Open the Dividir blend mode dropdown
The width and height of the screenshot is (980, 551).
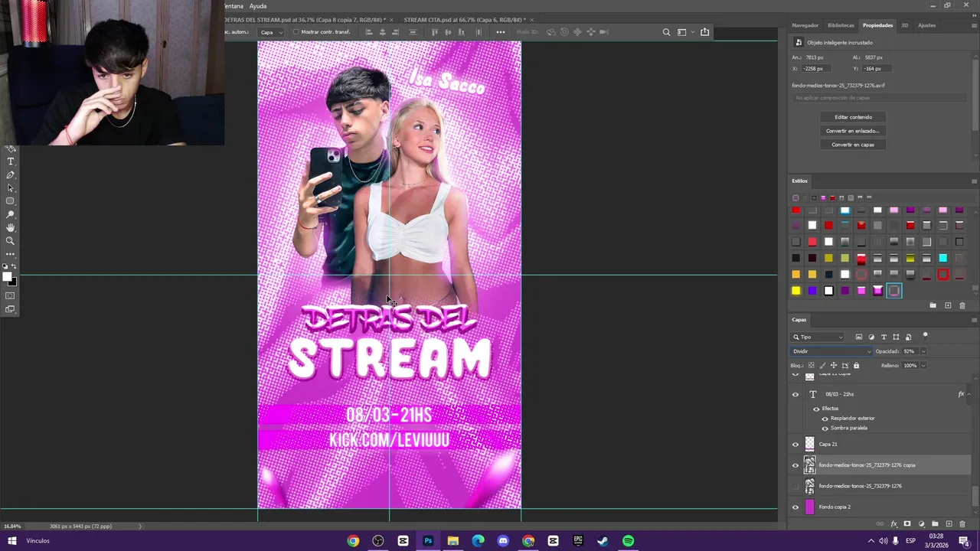(x=831, y=351)
